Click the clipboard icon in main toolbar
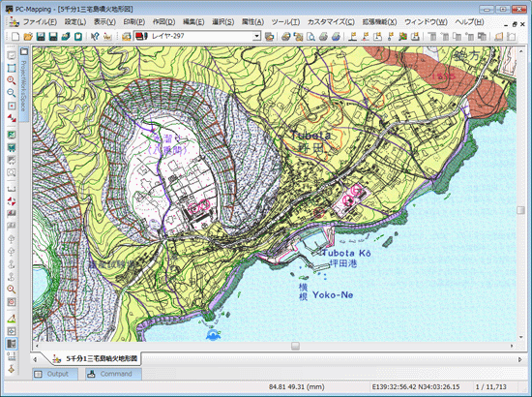Image resolution: width=532 pixels, height=397 pixels. tap(78, 37)
